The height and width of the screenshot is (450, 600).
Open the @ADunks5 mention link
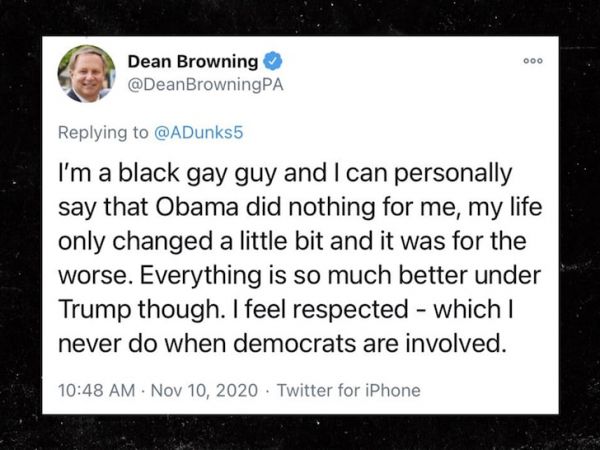tap(185, 129)
